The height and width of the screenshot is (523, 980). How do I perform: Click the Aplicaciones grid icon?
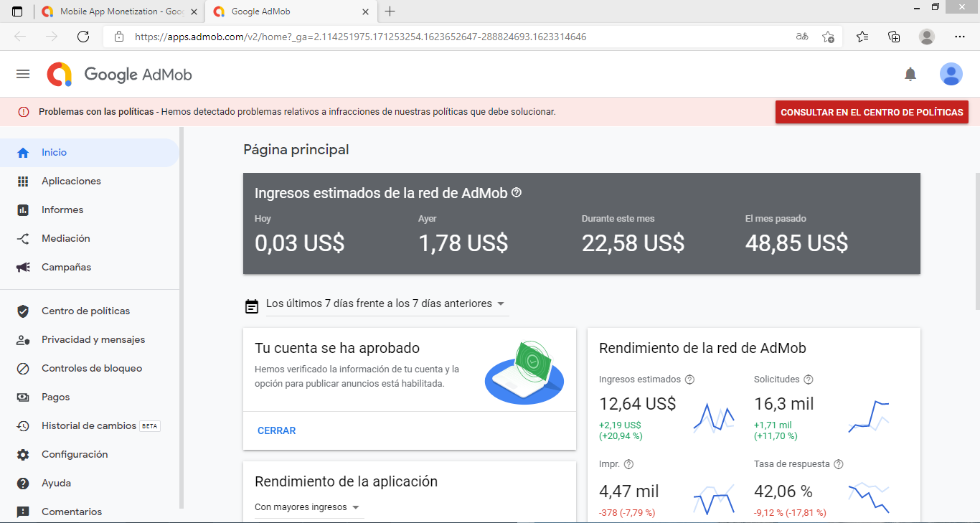click(x=23, y=182)
